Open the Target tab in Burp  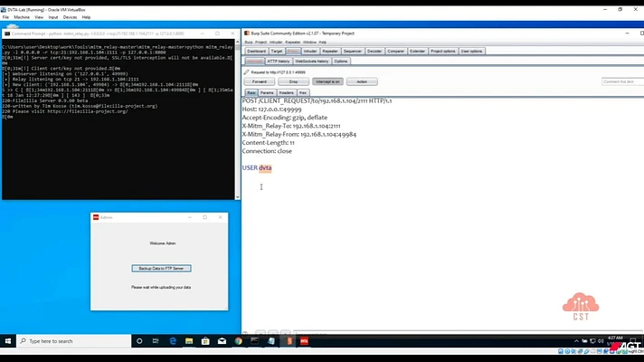pos(277,52)
